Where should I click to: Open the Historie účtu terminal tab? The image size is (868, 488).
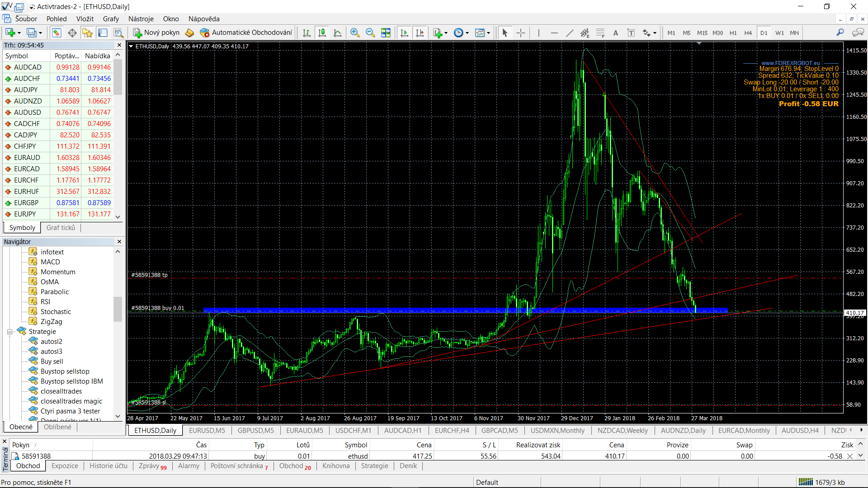tap(108, 466)
